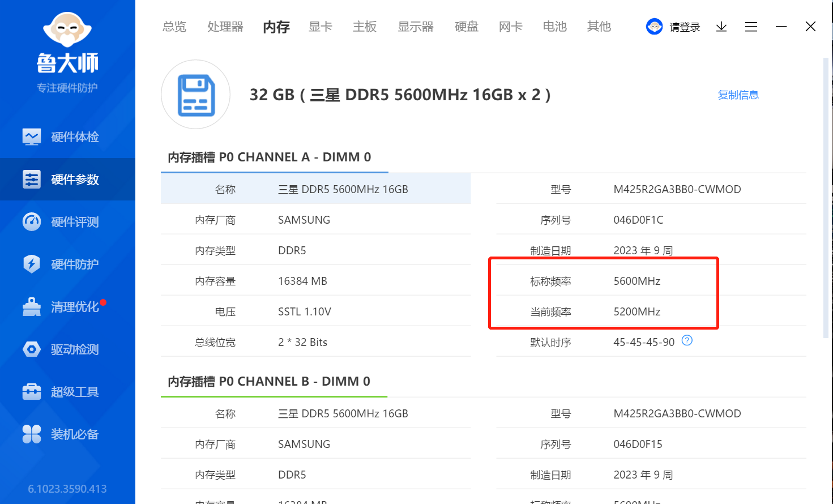
Task: Click the 鲁大师 mascot logo
Action: [67, 29]
